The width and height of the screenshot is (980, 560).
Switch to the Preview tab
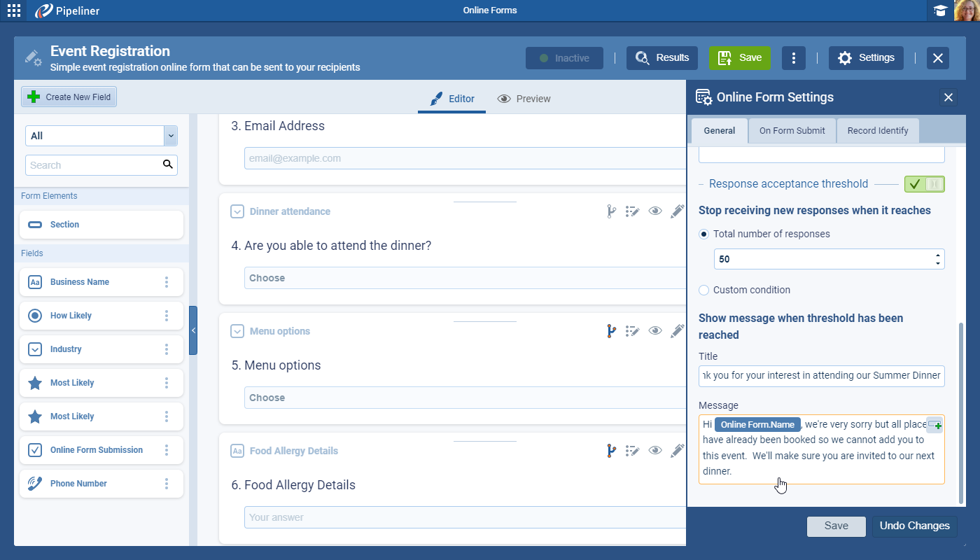[x=524, y=99]
